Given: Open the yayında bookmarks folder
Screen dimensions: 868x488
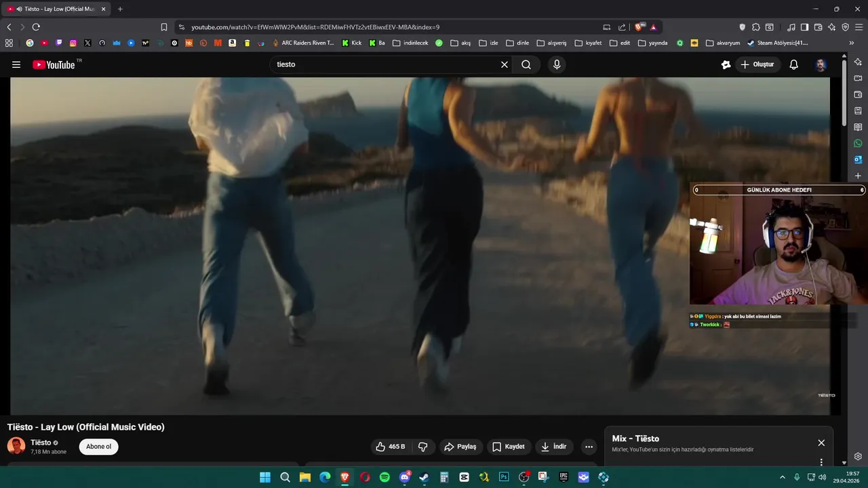Looking at the screenshot, I should tap(652, 43).
